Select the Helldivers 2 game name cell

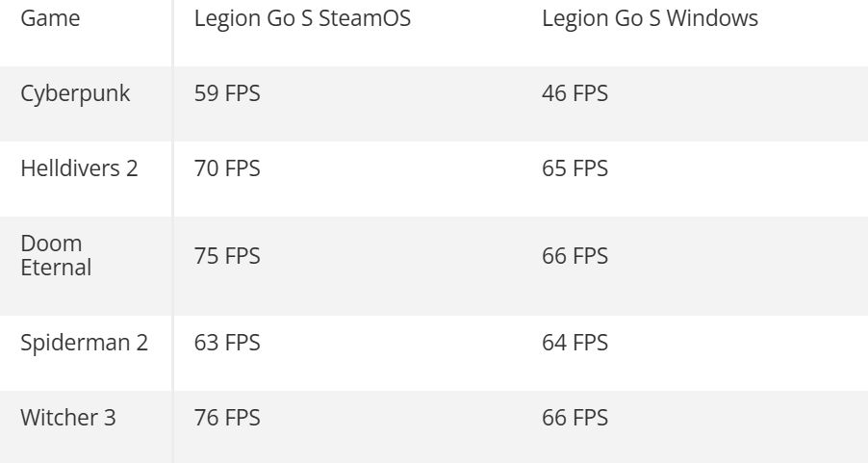80,168
